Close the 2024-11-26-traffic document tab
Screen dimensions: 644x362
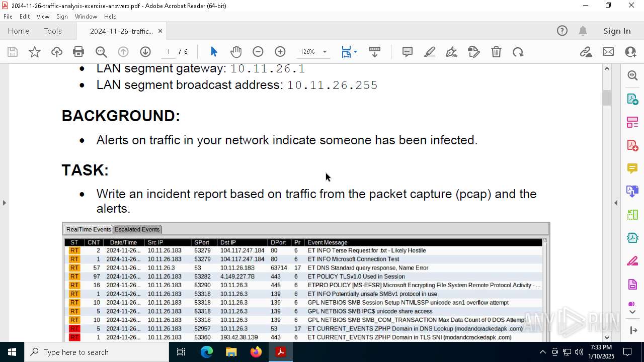160,31
